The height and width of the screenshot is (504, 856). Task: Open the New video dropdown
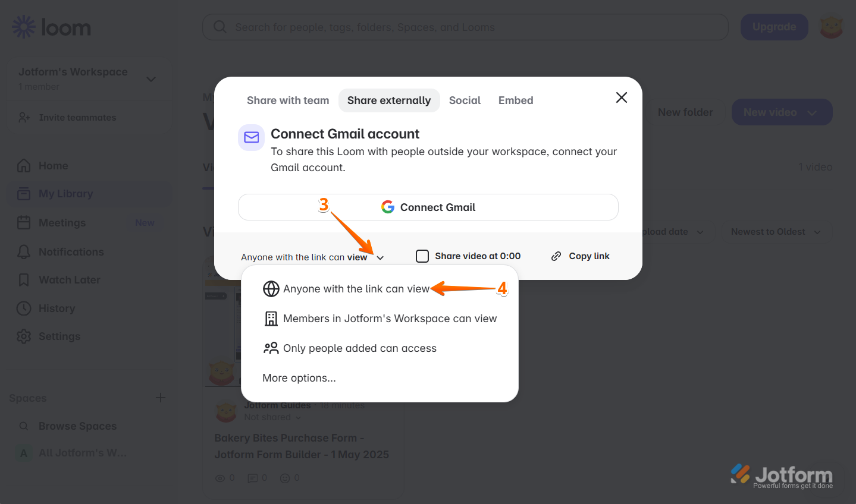pyautogui.click(x=782, y=112)
